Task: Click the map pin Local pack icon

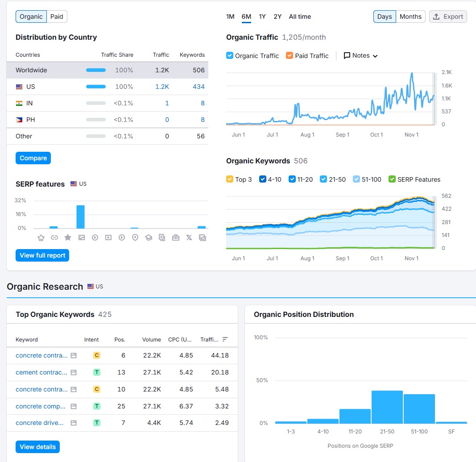Action: point(135,237)
